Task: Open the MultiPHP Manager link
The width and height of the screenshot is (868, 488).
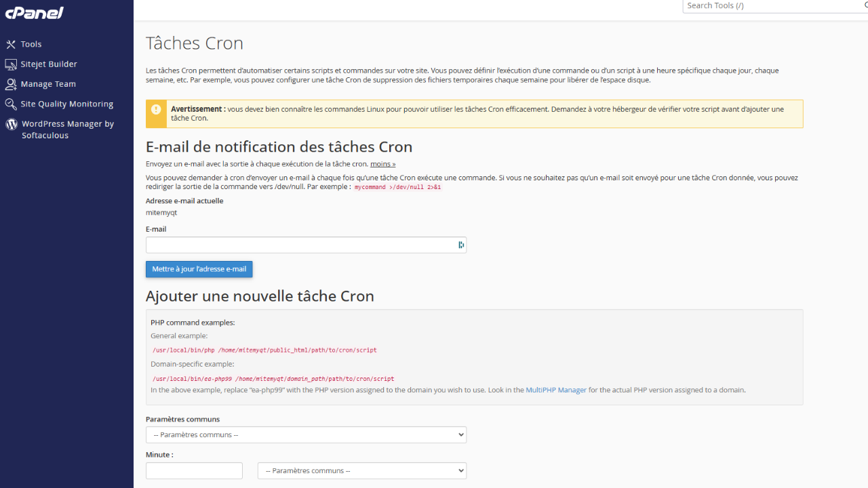Action: pos(556,390)
